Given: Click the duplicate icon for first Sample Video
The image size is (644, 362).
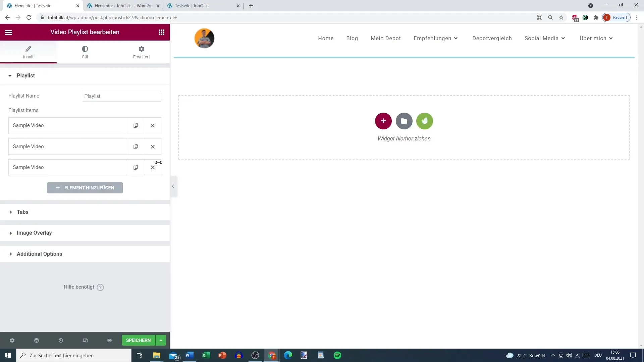Looking at the screenshot, I should (136, 125).
